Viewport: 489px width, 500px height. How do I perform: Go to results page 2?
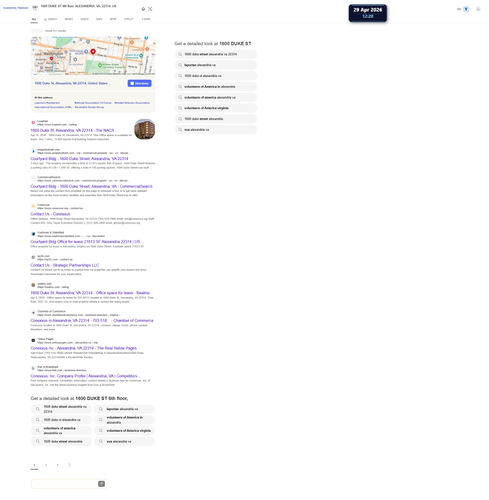(x=46, y=465)
